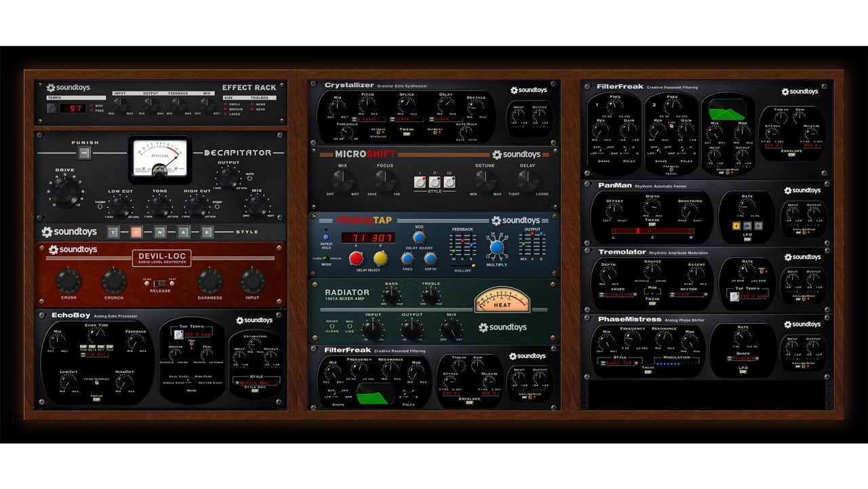Open the Tremolator Tweak panel
The width and height of the screenshot is (868, 489).
pos(652,302)
